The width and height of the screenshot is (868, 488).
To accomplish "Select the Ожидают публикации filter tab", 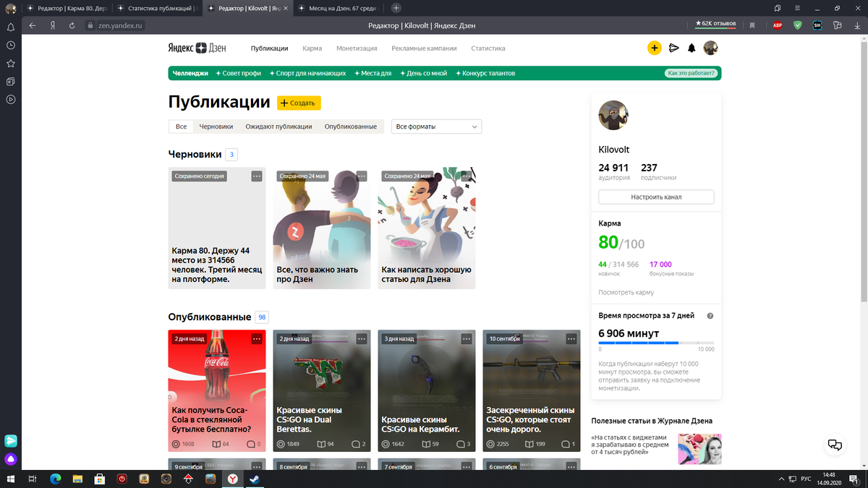I will pos(278,127).
